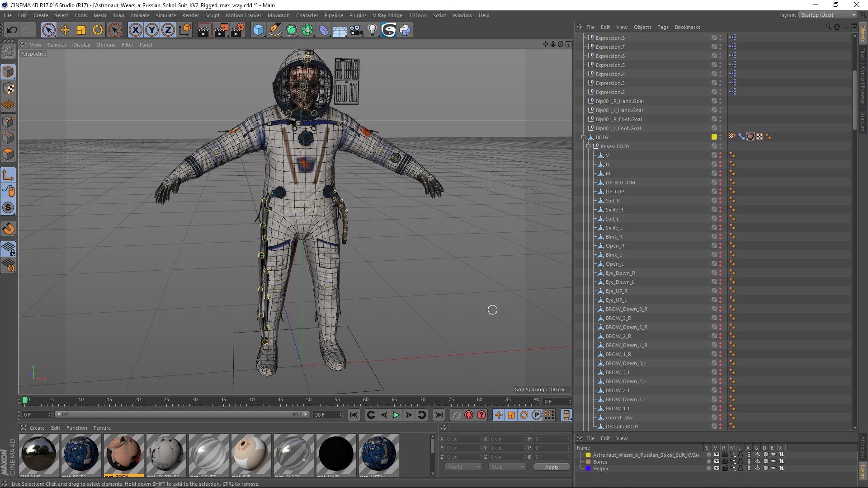Activate the Move tool
Viewport: 868px width, 488px height.
click(x=65, y=30)
